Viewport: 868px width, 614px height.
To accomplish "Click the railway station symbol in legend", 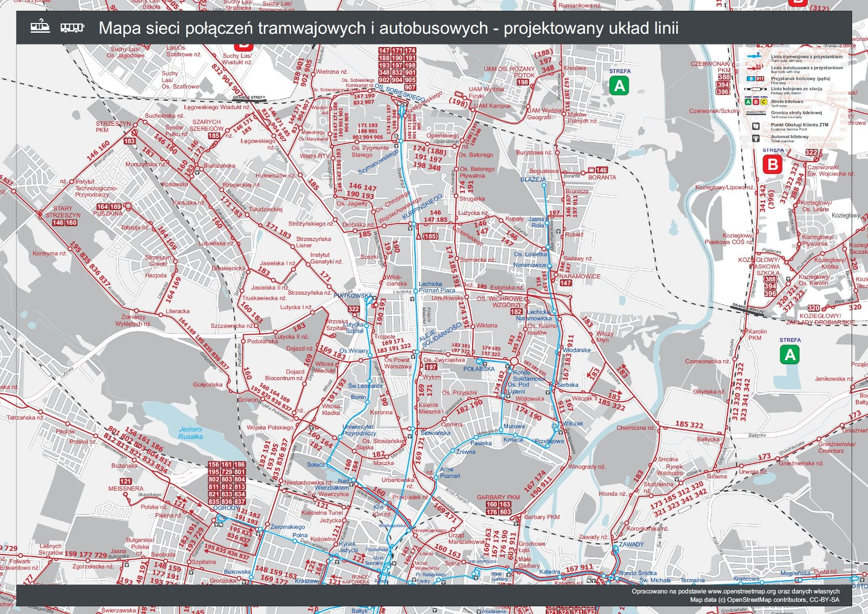I will 755,90.
